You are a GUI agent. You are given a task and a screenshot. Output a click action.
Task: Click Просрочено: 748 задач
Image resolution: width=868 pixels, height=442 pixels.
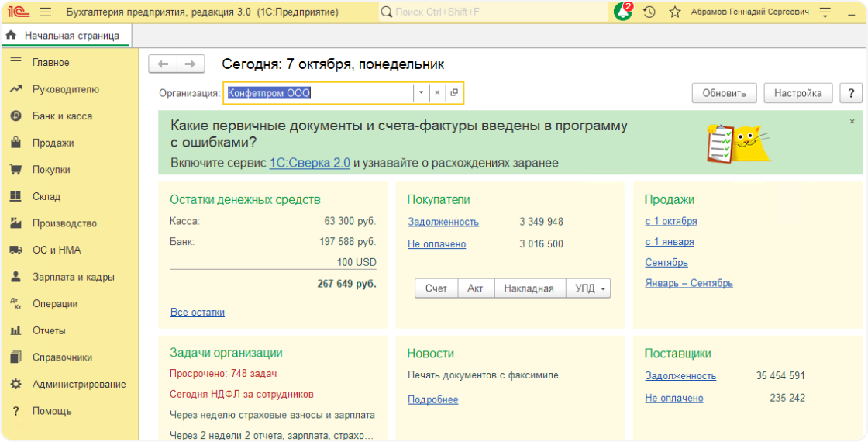[x=223, y=374]
